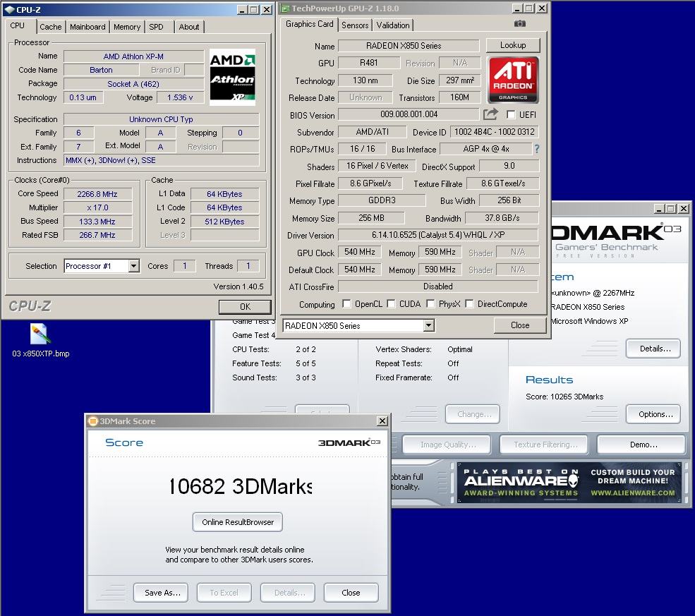Click the Score: 10265 3DMarks result text

pyautogui.click(x=564, y=397)
